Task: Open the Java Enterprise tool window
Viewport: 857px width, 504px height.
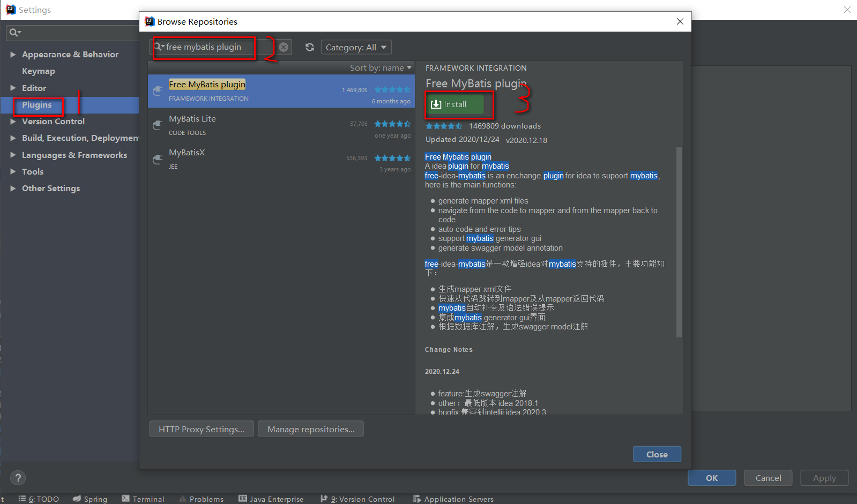Action: point(271,499)
